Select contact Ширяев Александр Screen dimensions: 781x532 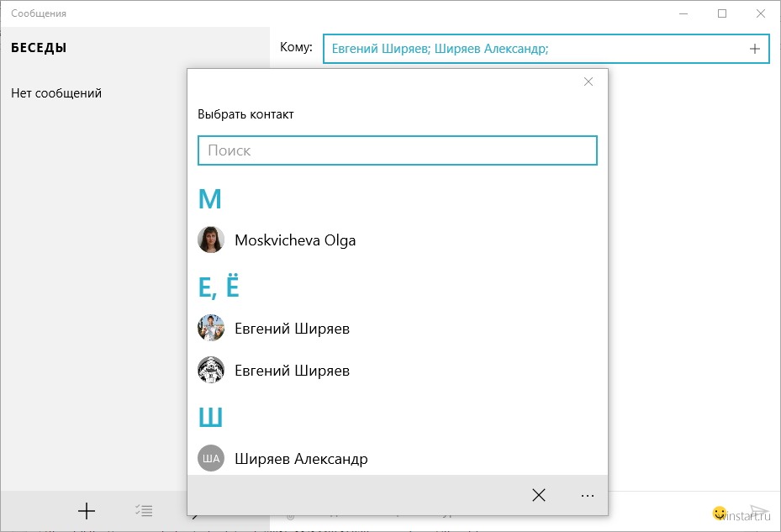pyautogui.click(x=301, y=459)
